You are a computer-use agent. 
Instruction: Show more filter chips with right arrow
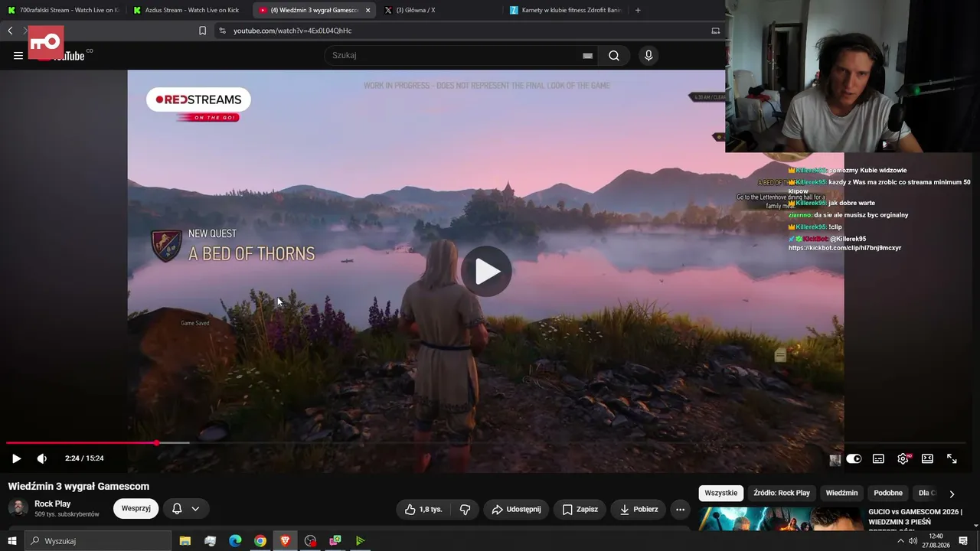pos(952,494)
